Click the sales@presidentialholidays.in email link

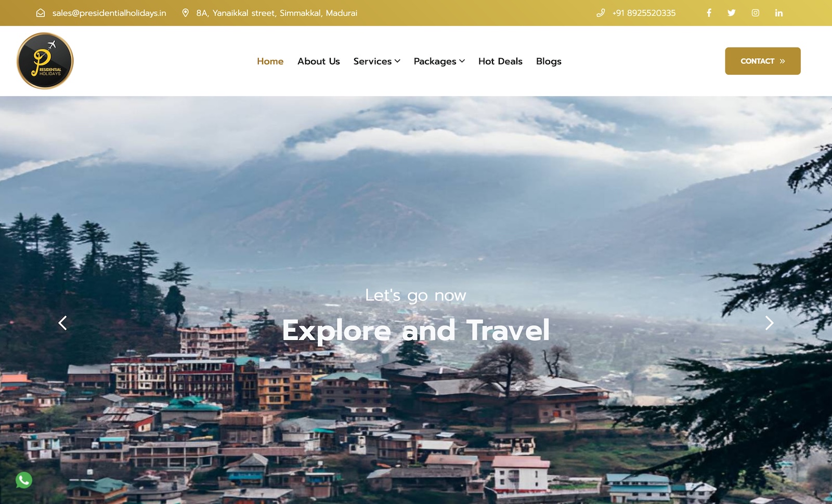coord(109,13)
